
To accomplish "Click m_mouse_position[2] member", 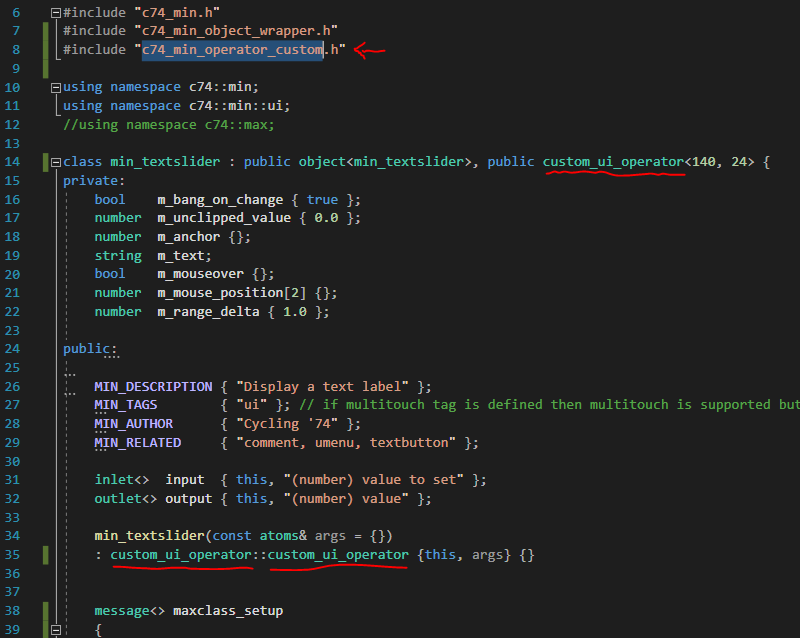I will [232, 293].
